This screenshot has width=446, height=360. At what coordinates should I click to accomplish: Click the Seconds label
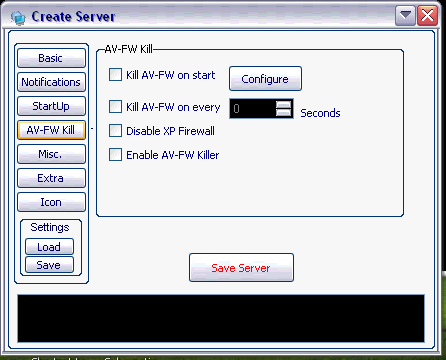320,113
